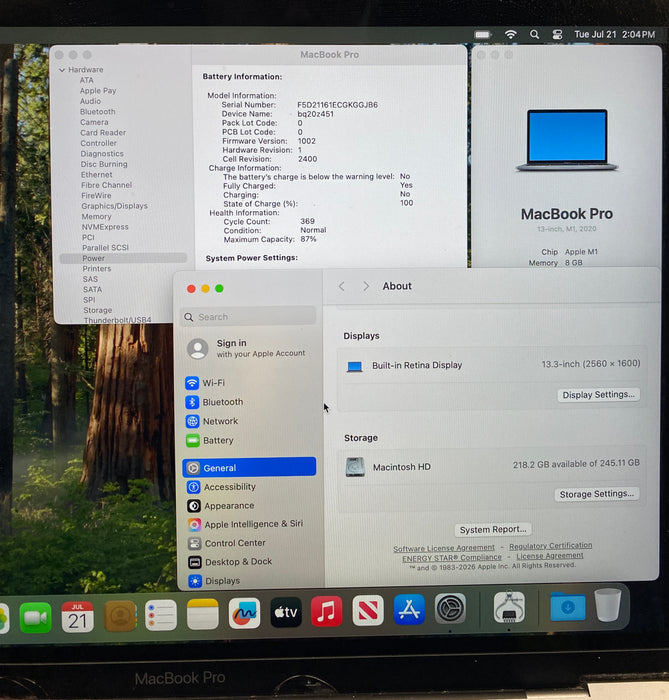Select NVMExpress in System Information sidebar
The image size is (669, 700).
pos(105,227)
